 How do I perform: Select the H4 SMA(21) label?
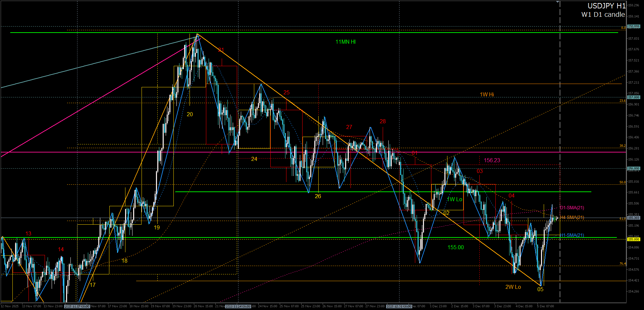point(572,218)
